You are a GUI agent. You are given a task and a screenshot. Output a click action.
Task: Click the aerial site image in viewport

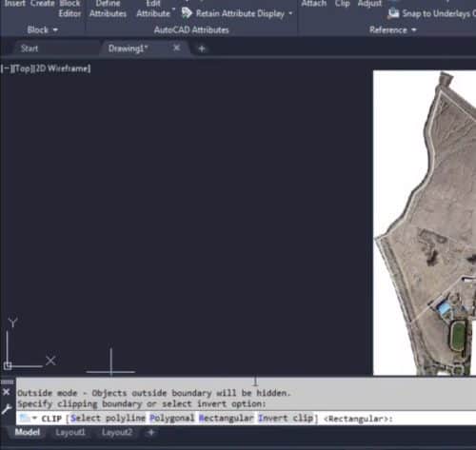[x=425, y=223]
